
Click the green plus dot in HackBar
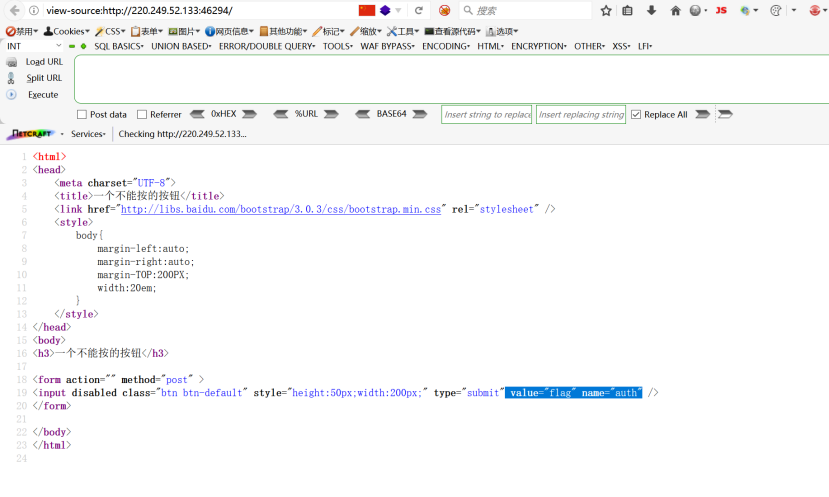(x=84, y=46)
